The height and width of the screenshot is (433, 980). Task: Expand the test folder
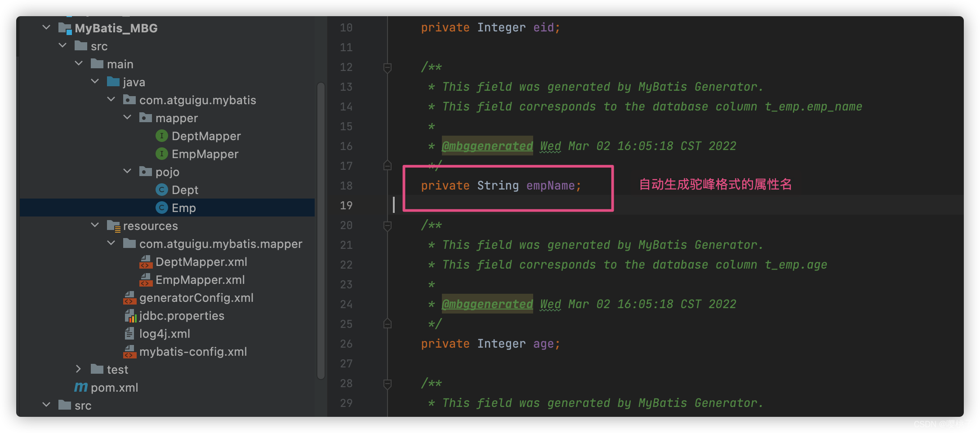point(79,369)
